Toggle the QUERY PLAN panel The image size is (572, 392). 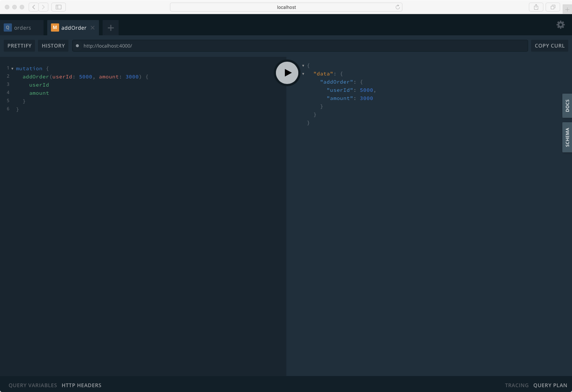point(550,385)
